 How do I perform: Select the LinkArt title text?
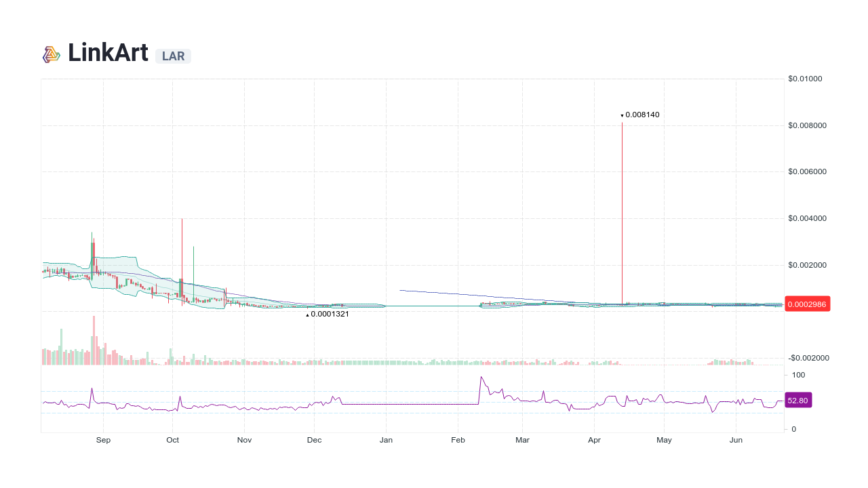107,54
